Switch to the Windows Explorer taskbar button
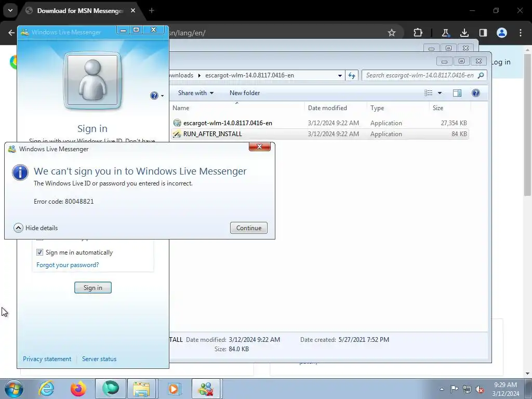Screen dimensions: 532x399 [141, 389]
